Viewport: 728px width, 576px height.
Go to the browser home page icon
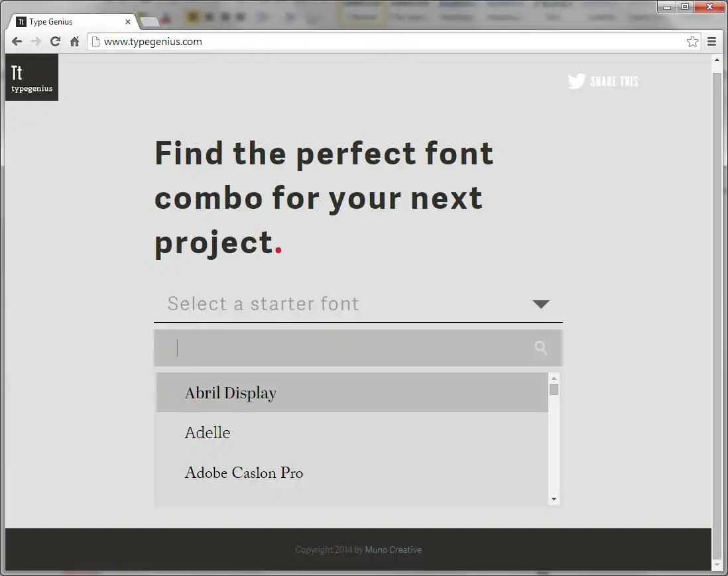(74, 42)
